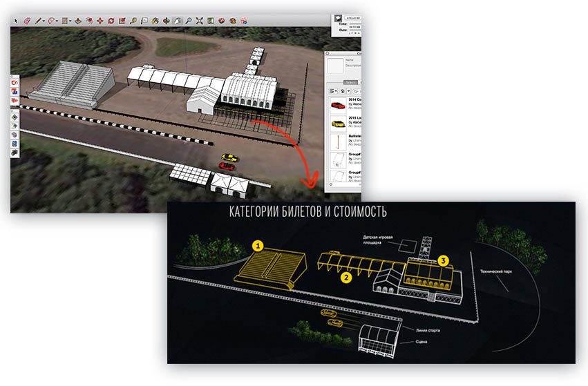Screen dimensions: 588x386
Task: Select the arrow Select tool
Action: 17,21
